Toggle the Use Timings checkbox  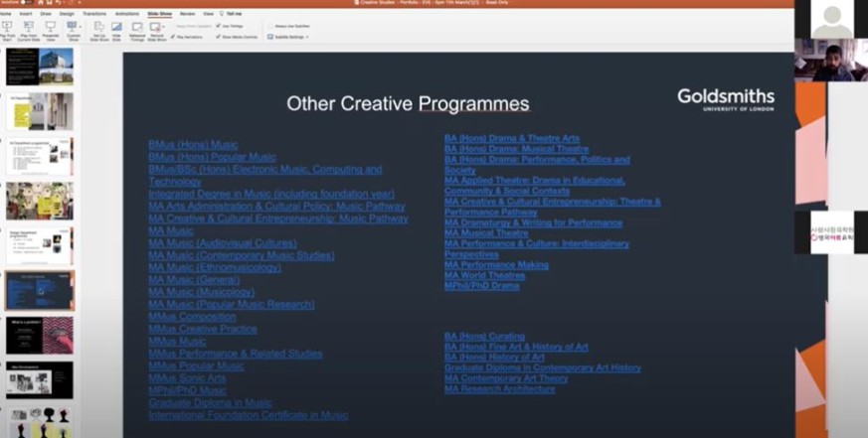[x=218, y=26]
